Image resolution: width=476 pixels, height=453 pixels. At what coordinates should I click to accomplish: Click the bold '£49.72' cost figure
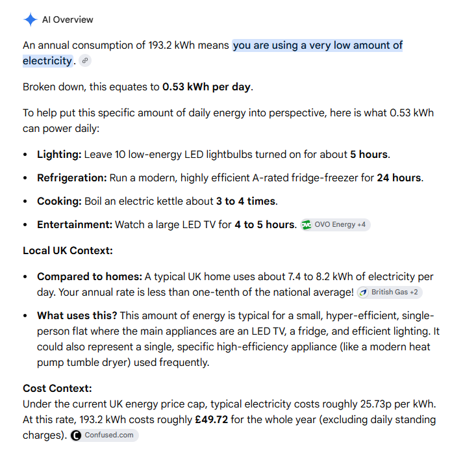211,420
